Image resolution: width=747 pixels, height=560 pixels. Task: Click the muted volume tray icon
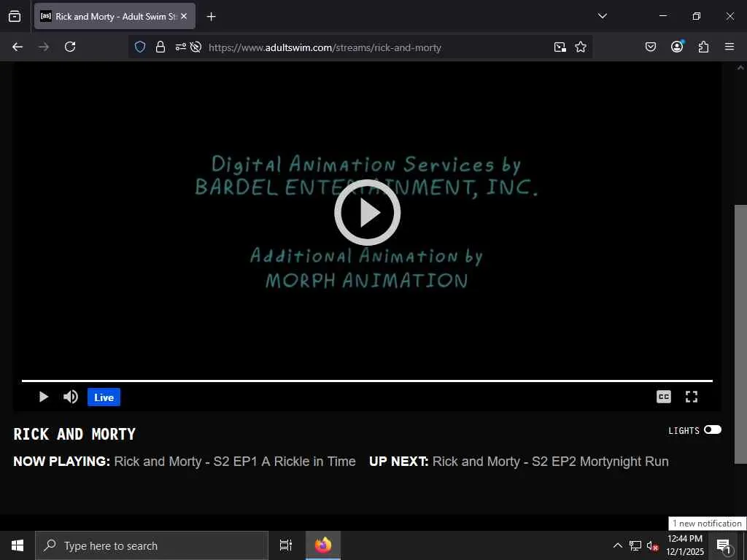(651, 545)
